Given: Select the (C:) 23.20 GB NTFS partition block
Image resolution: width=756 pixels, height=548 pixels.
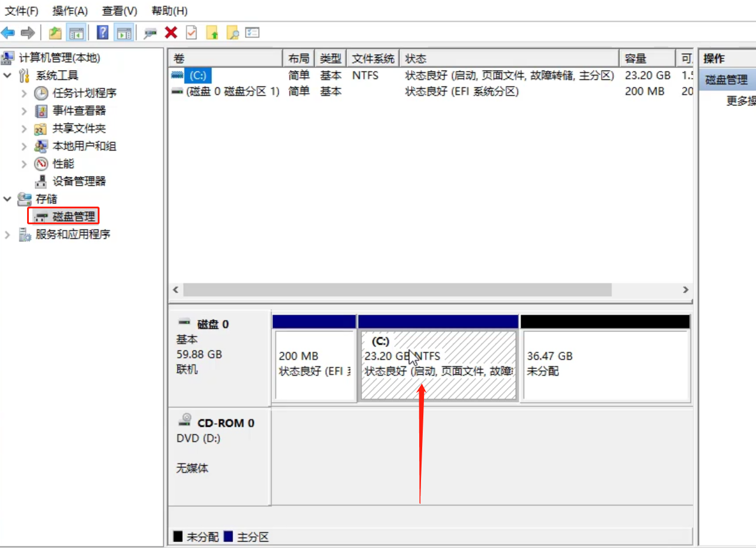Looking at the screenshot, I should coord(438,365).
